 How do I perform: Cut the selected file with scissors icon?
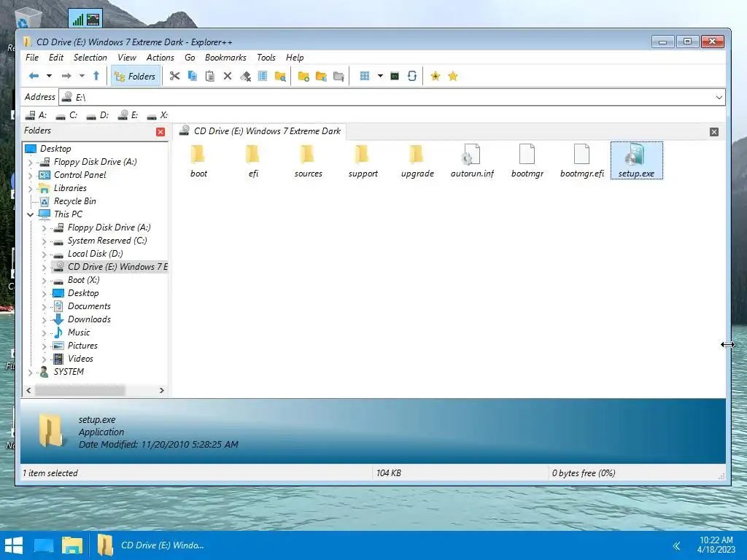(x=175, y=76)
